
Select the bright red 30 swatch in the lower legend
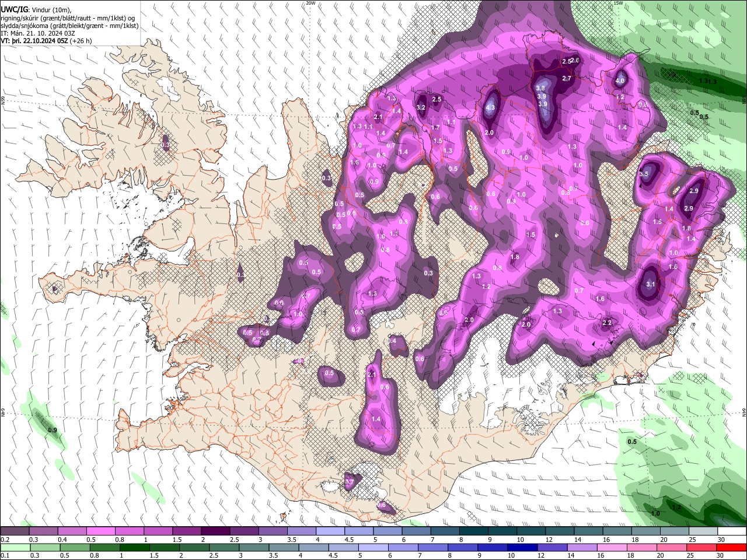coord(732,548)
